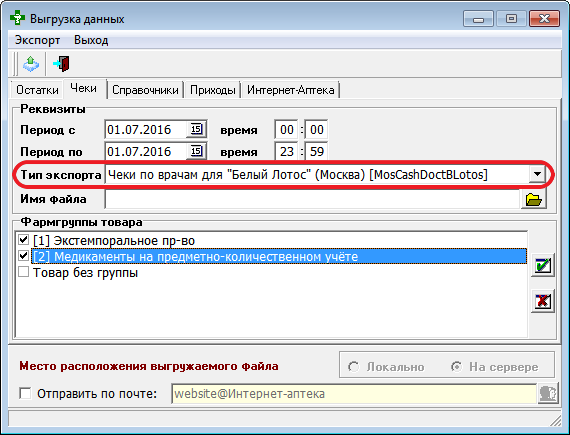The image size is (570, 435).
Task: Uncheck the [1] Экстемпоральное пр-во checkbox
Action: click(24, 240)
